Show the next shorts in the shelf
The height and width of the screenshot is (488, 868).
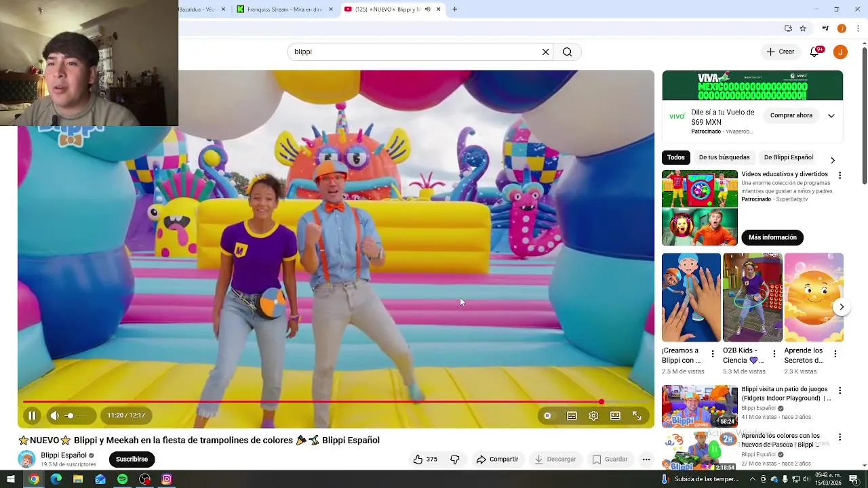tap(841, 307)
